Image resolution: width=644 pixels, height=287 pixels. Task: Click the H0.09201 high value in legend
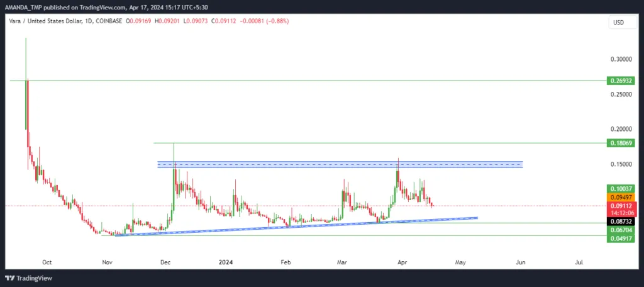[167, 21]
